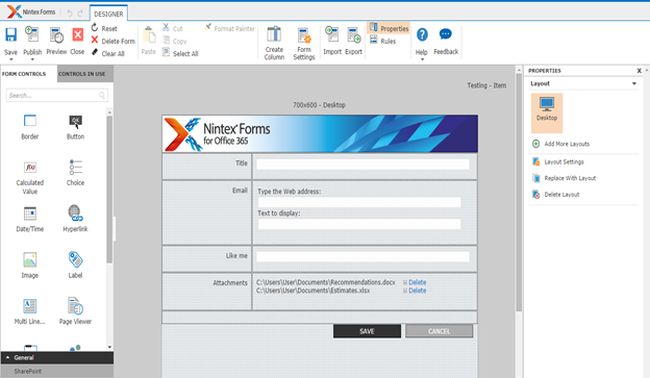The width and height of the screenshot is (650, 378).
Task: Click the Export icon
Action: tap(354, 35)
